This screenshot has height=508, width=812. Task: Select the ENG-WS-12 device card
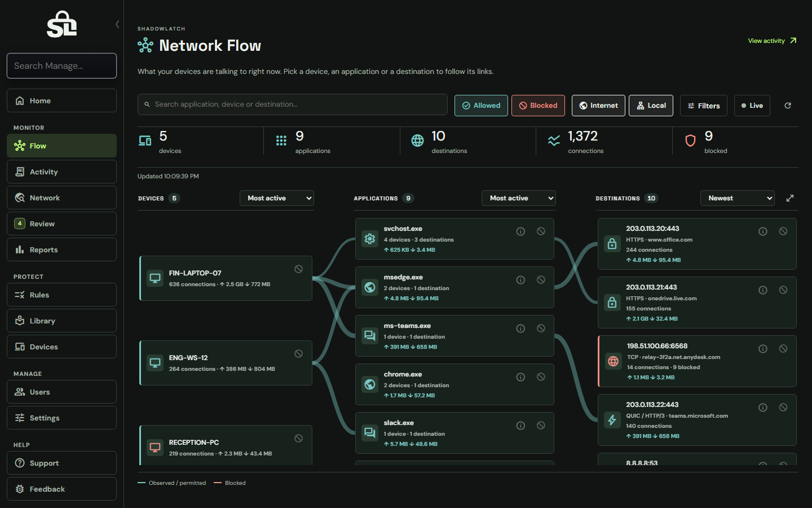tap(226, 363)
